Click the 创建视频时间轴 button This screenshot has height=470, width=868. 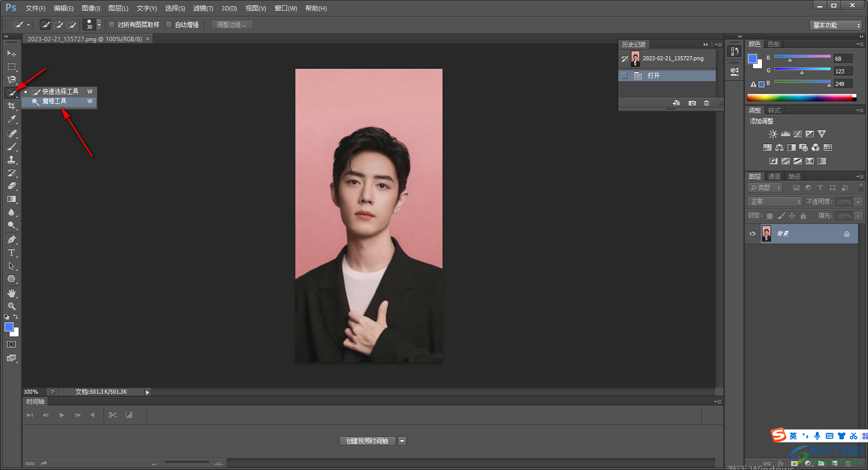point(367,441)
